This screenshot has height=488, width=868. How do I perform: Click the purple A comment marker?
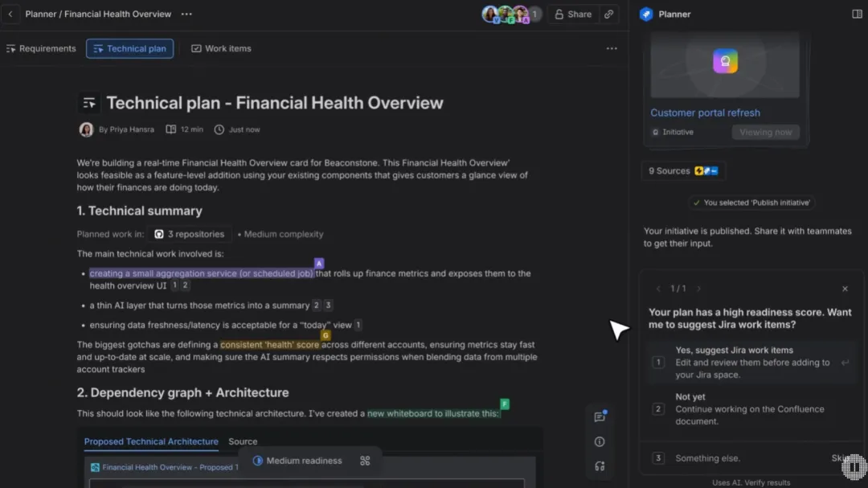coord(319,264)
